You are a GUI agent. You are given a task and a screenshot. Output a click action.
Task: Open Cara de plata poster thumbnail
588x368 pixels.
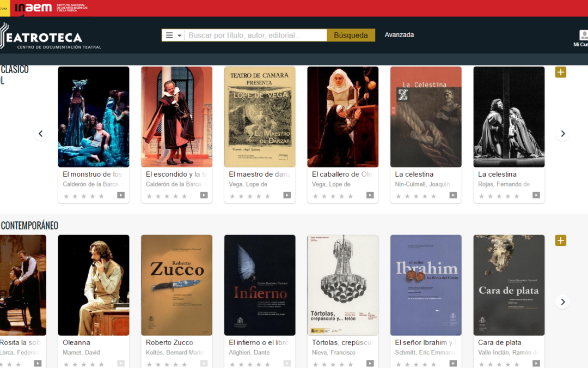point(509,285)
